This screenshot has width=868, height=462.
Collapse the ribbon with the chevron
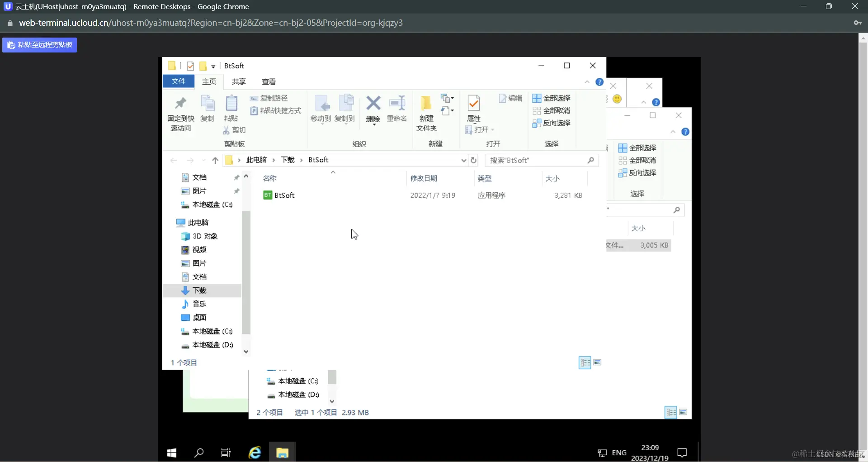point(587,82)
